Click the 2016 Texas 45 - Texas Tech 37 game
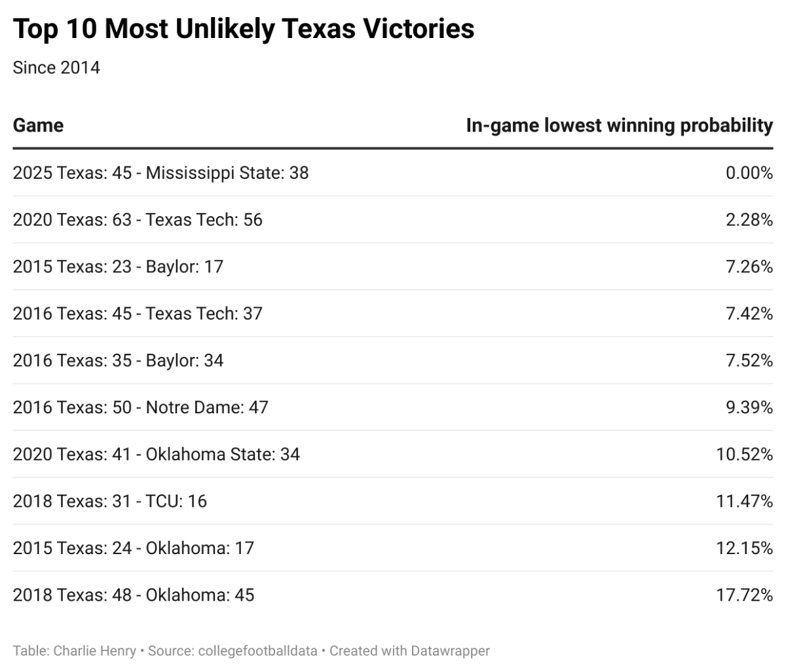786x672 pixels. [x=138, y=314]
